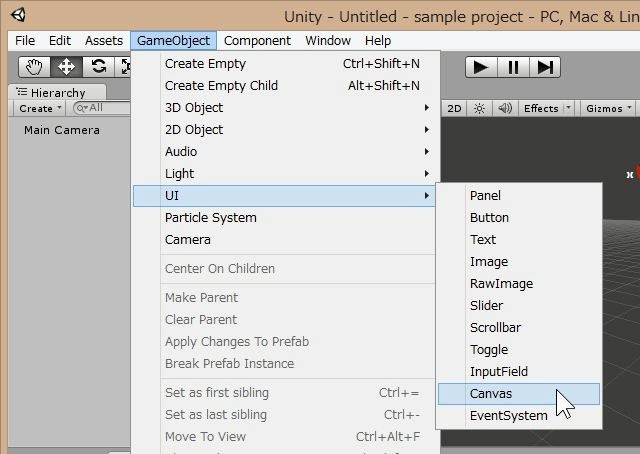This screenshot has width=640, height=454.
Task: Toggle scene lighting sun icon
Action: [479, 109]
